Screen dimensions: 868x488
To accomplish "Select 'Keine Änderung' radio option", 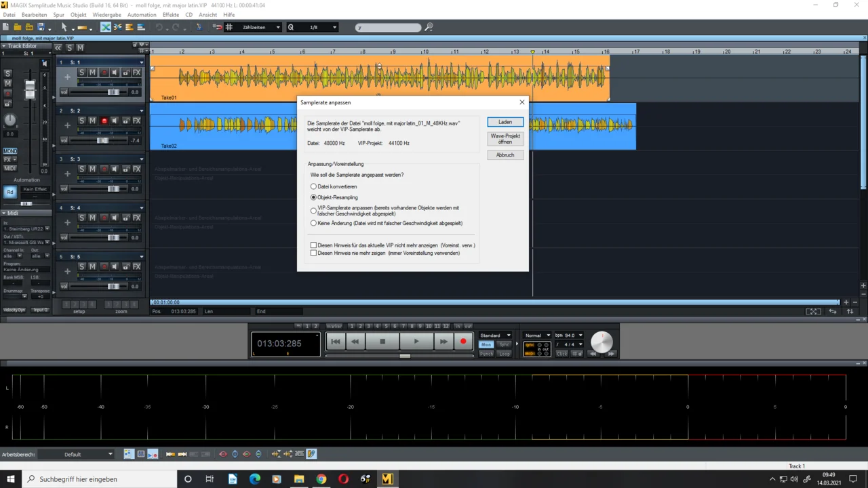I will (313, 223).
